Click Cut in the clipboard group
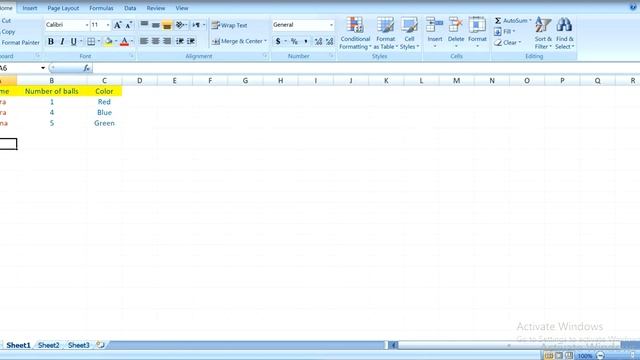 tap(6, 20)
